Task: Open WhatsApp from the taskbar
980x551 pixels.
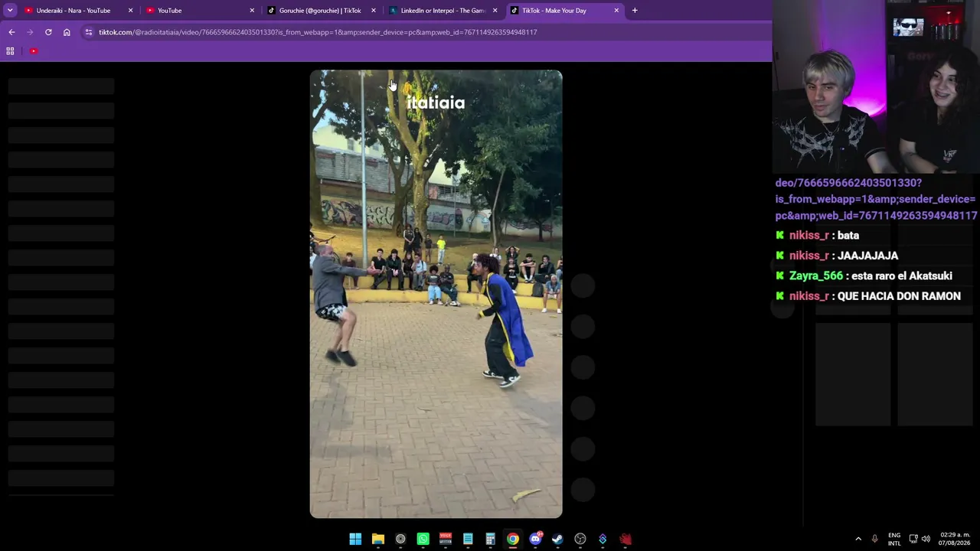Action: [423, 540]
